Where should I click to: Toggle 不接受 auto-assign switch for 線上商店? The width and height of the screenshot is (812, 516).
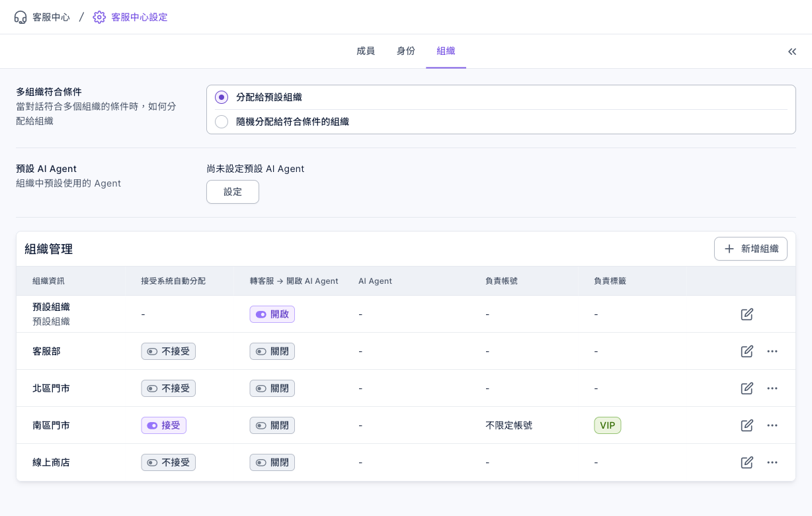168,462
